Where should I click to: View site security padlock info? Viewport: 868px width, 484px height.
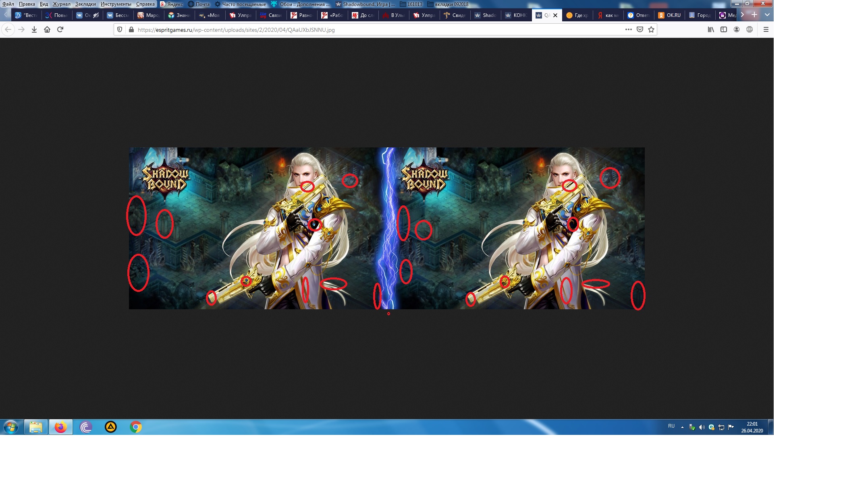(131, 29)
